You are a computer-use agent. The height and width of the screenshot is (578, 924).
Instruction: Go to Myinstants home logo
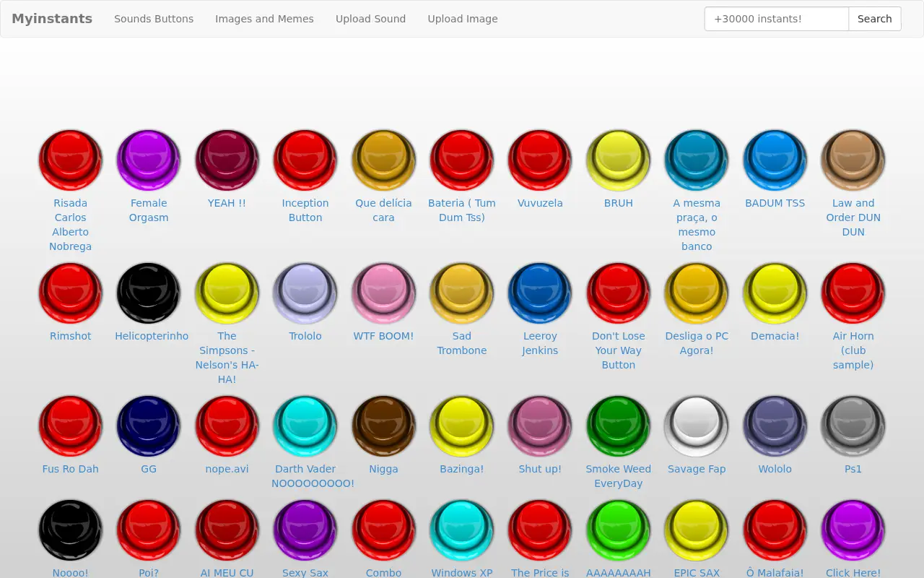pos(52,19)
